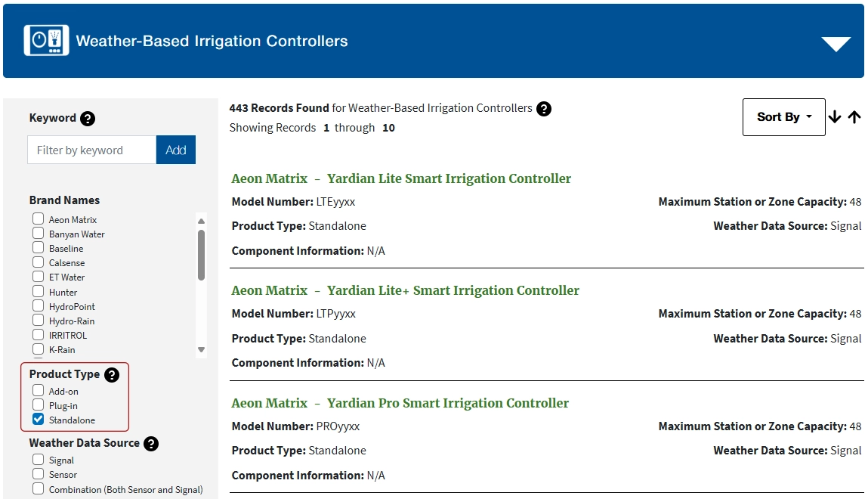Check the Hunter brand checkbox
This screenshot has height=499, width=868.
pyautogui.click(x=39, y=292)
